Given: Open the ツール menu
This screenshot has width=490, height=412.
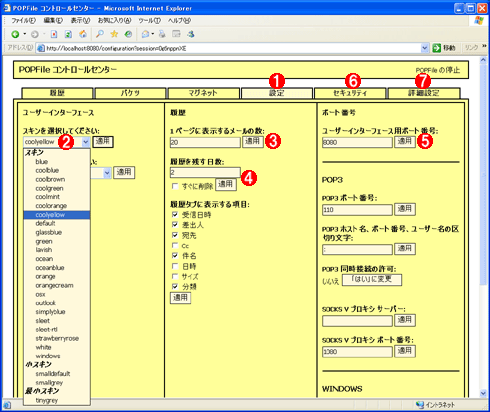Looking at the screenshot, I should pos(150,21).
